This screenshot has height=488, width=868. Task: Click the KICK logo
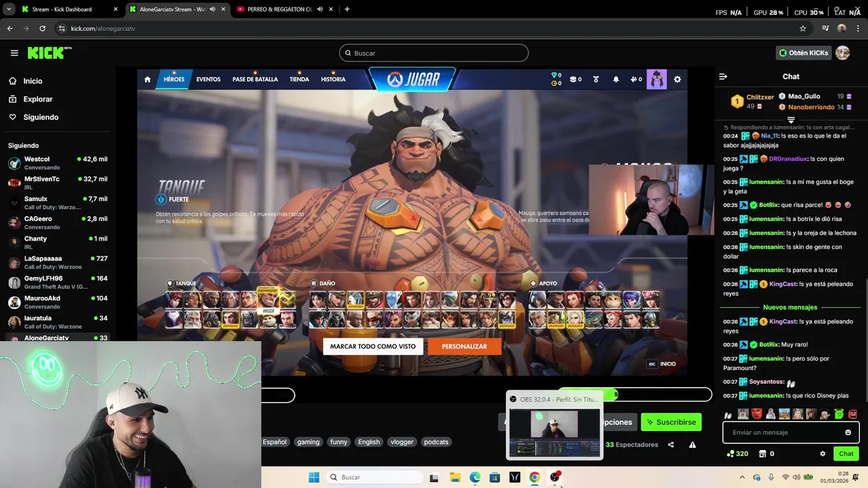click(x=49, y=53)
